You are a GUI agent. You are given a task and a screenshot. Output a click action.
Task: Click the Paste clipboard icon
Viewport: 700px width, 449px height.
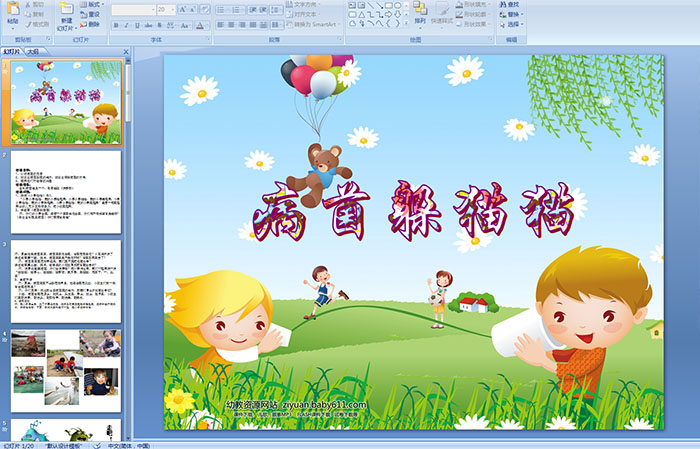[x=13, y=9]
